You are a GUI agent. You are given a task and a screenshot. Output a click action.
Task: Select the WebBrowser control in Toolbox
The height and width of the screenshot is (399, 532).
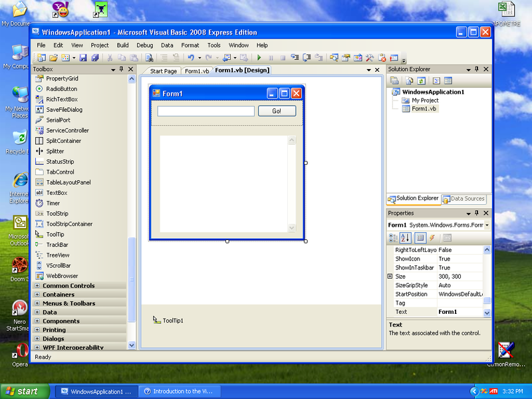click(x=62, y=276)
